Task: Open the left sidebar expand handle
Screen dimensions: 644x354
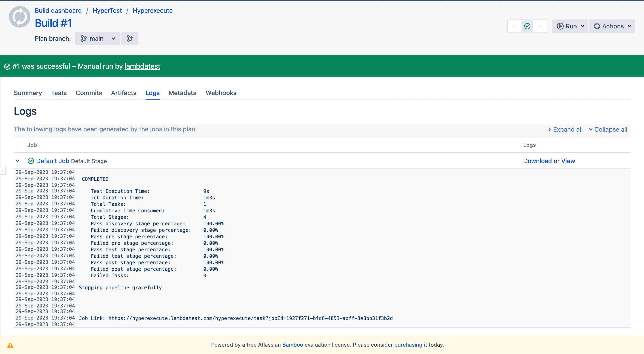Action: [2, 171]
